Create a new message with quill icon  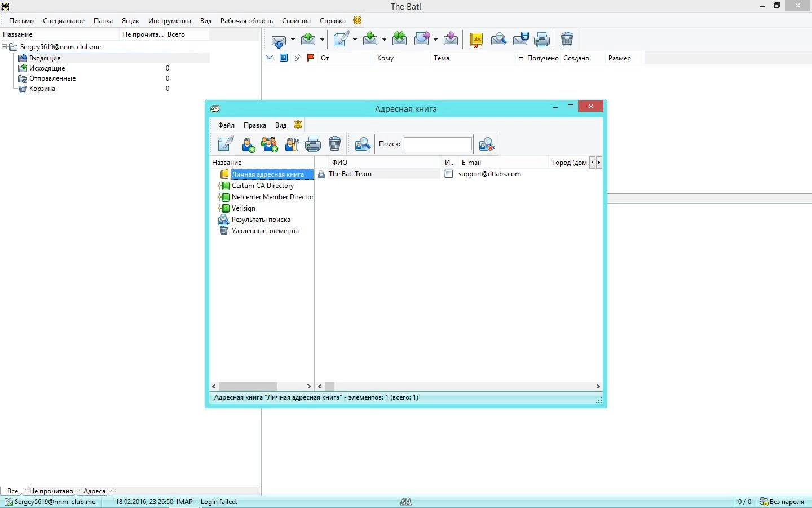click(341, 40)
